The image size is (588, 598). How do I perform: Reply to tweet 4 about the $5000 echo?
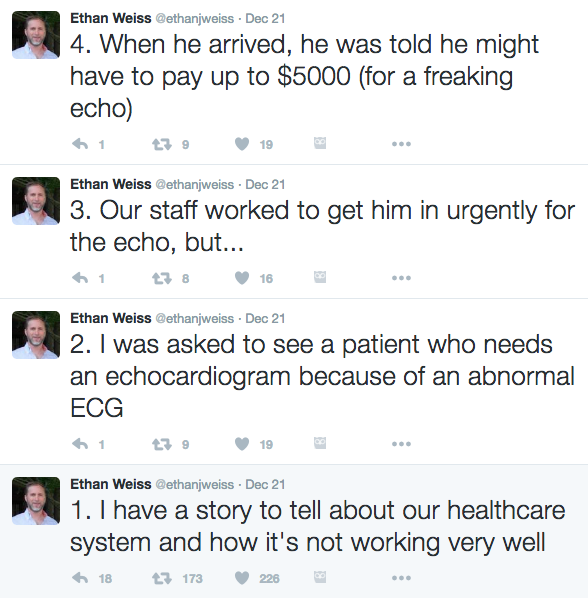(x=80, y=144)
